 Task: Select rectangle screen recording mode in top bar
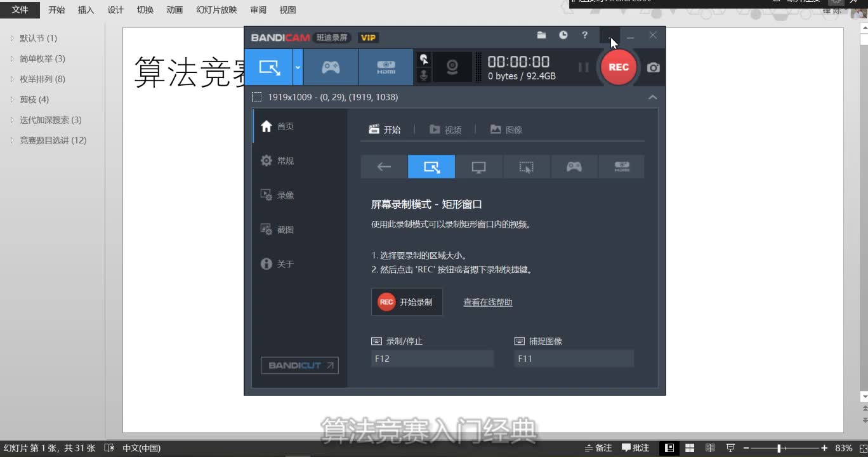click(269, 67)
